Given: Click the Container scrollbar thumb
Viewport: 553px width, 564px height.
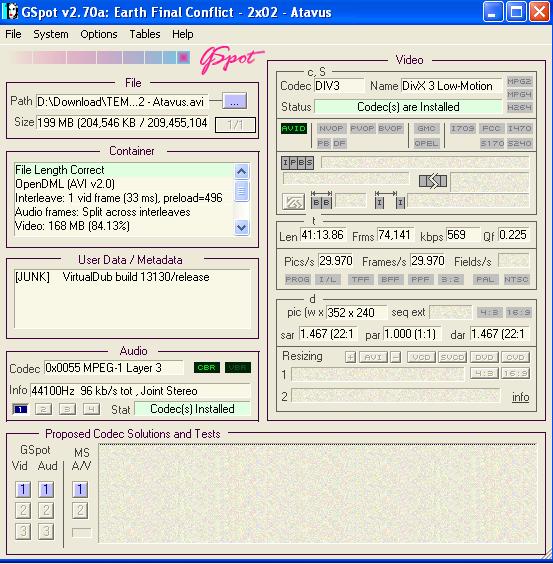Looking at the screenshot, I should click(x=241, y=191).
